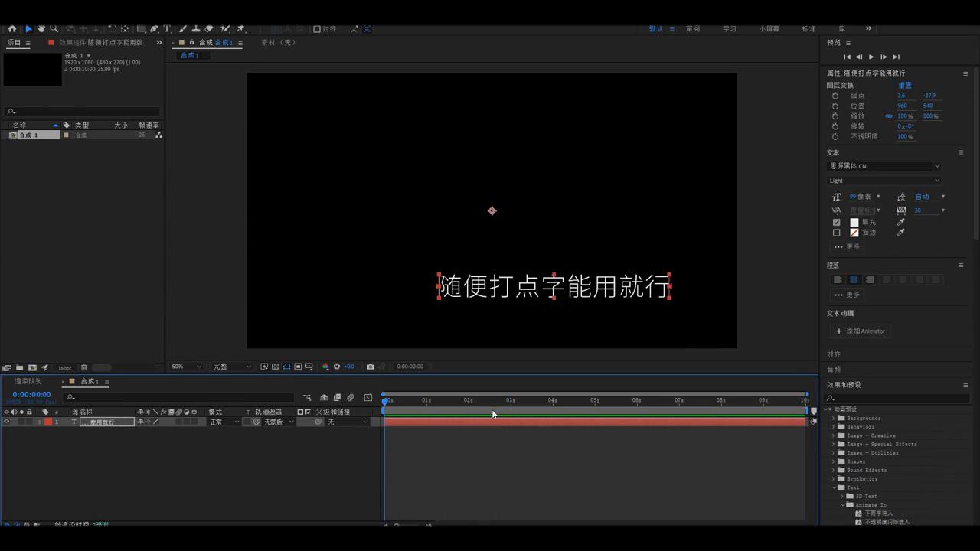The image size is (980, 551).
Task: Toggle the 填充 fill checkbox
Action: point(837,222)
